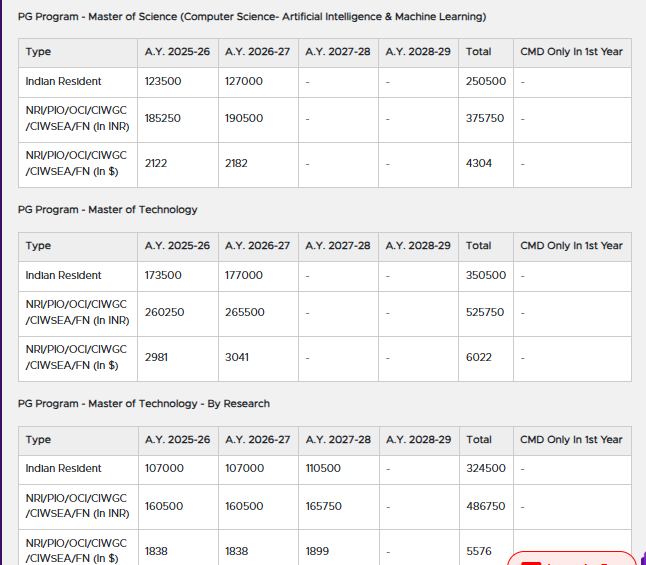Click the purple widget at bottom-right edge

coord(642,558)
